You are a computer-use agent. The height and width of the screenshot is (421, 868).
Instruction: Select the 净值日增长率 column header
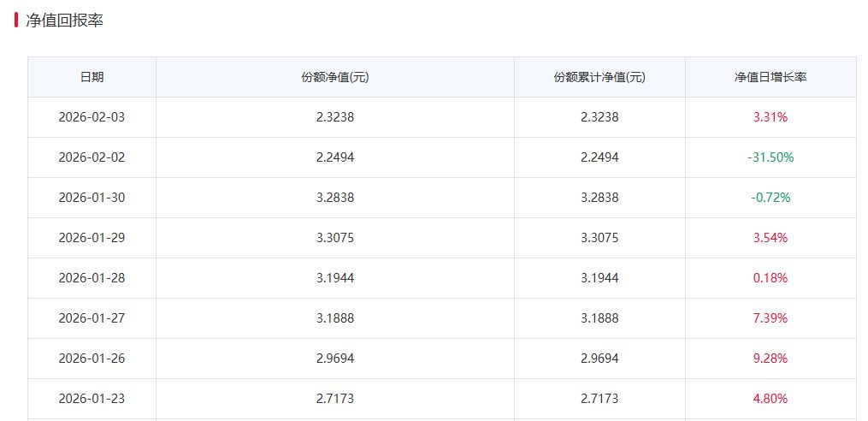point(770,77)
